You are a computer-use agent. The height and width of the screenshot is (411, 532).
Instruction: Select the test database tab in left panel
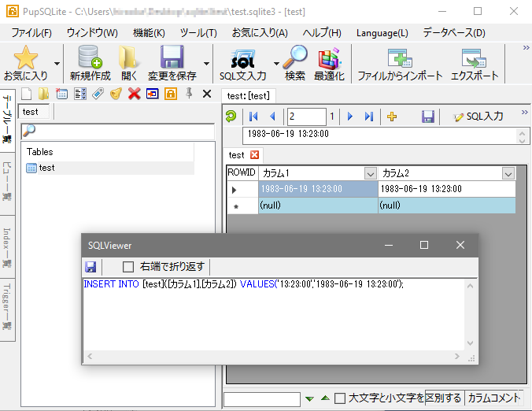[x=34, y=112]
